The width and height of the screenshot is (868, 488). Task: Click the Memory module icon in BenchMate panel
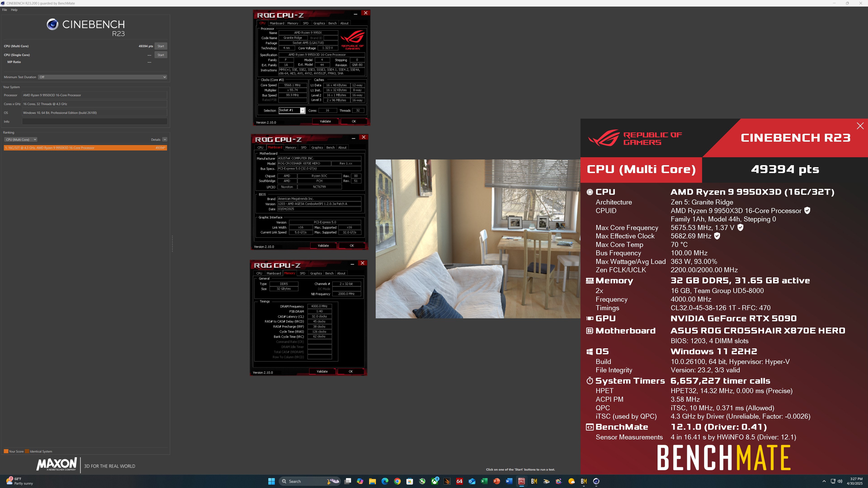pos(590,281)
